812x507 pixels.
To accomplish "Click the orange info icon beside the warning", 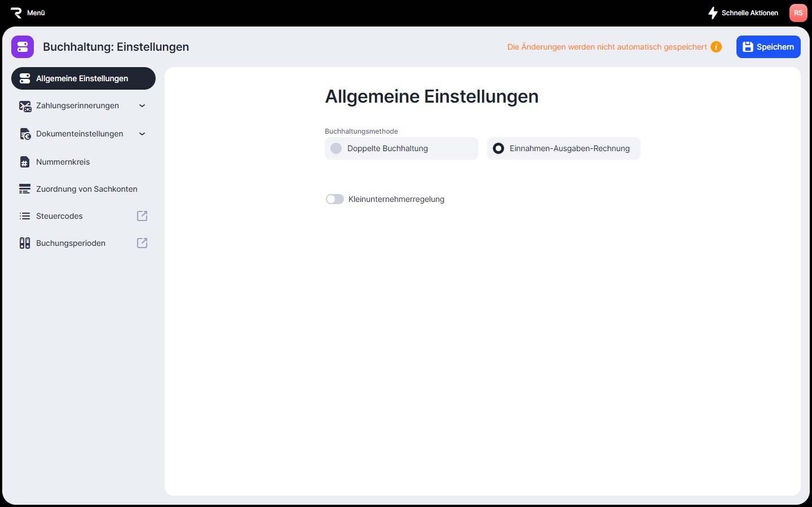I will pos(716,47).
